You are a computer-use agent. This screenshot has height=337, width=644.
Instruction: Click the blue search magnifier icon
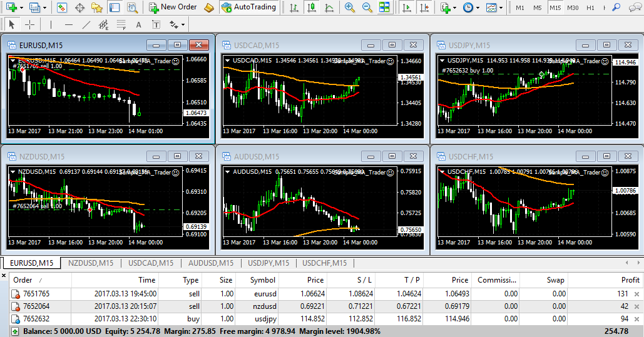tap(616, 8)
